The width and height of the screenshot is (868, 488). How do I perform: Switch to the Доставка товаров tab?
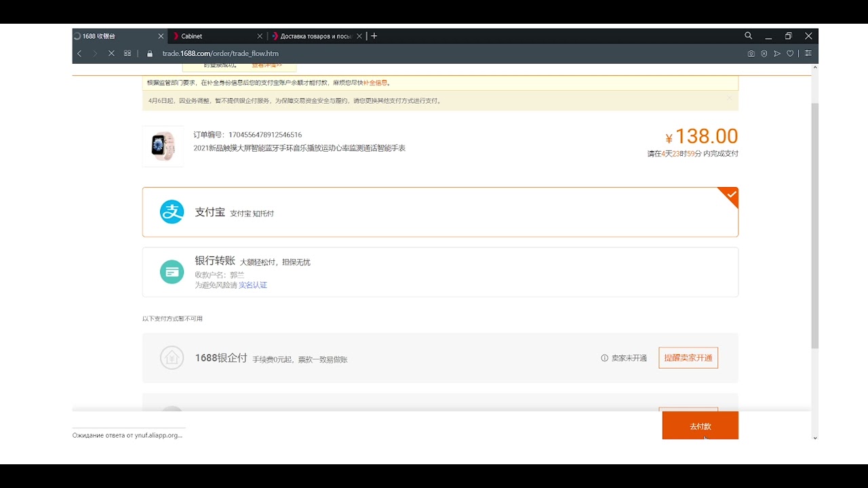(317, 36)
